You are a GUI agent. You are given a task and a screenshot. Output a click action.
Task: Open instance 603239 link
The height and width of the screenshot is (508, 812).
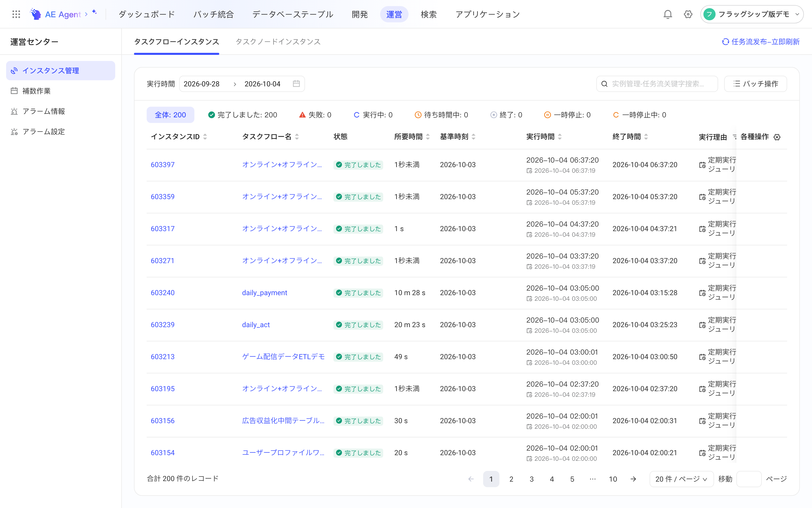[162, 325]
